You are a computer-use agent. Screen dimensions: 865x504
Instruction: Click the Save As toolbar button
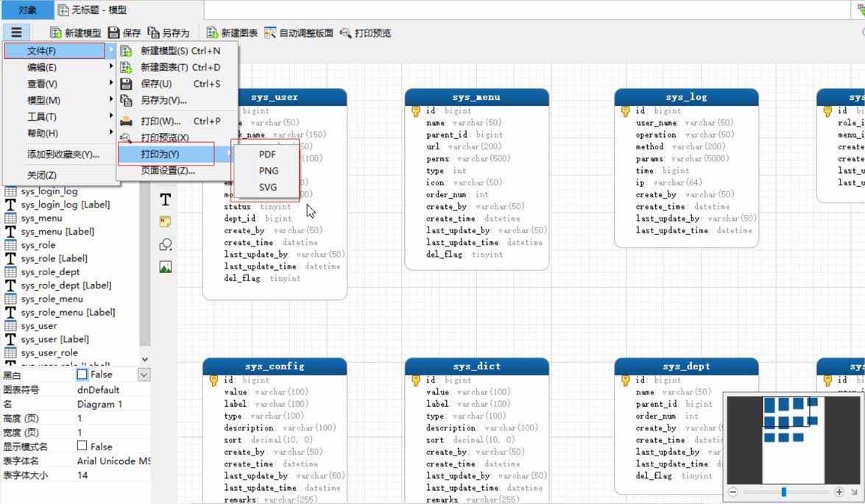pos(169,33)
